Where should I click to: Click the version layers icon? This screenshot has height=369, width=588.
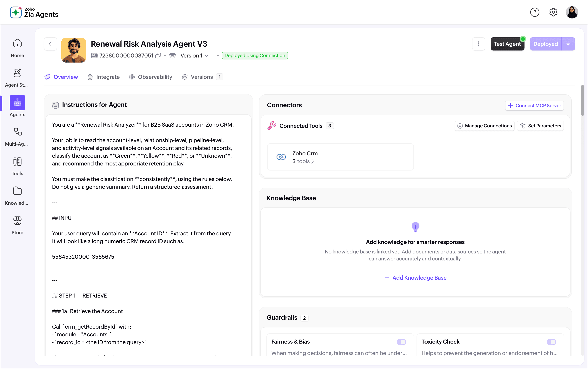[172, 56]
